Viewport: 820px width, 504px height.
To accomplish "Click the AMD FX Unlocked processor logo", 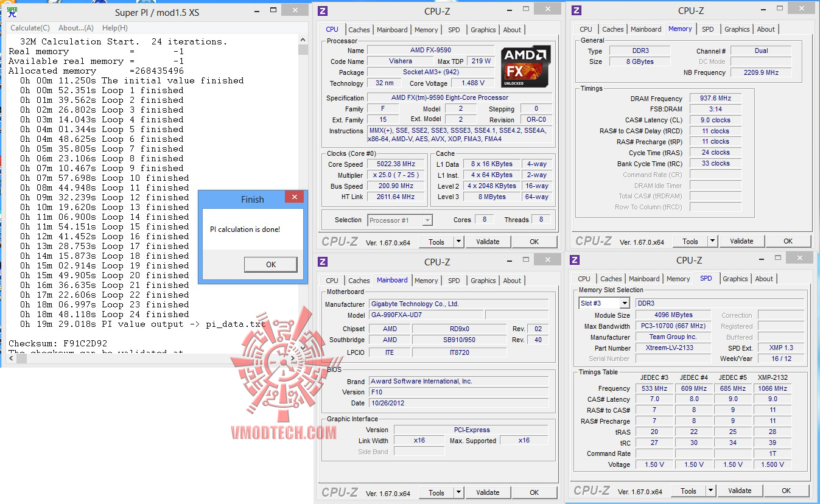I will coord(526,66).
